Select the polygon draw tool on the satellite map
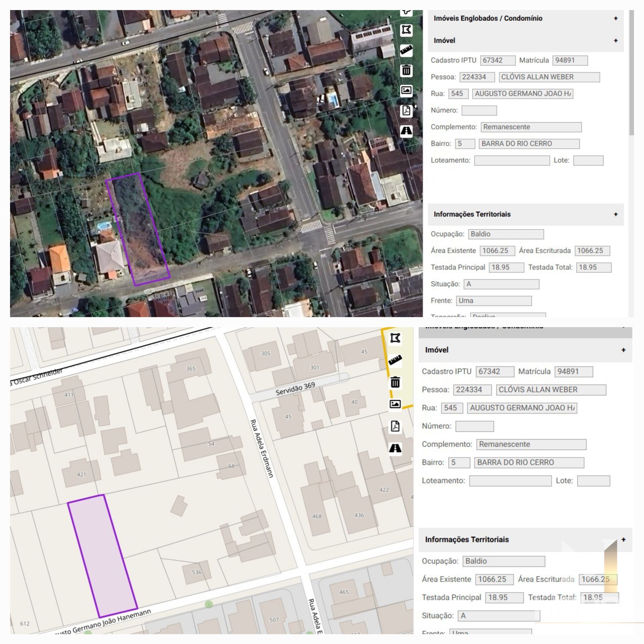Image resolution: width=644 pixels, height=644 pixels. click(x=406, y=30)
